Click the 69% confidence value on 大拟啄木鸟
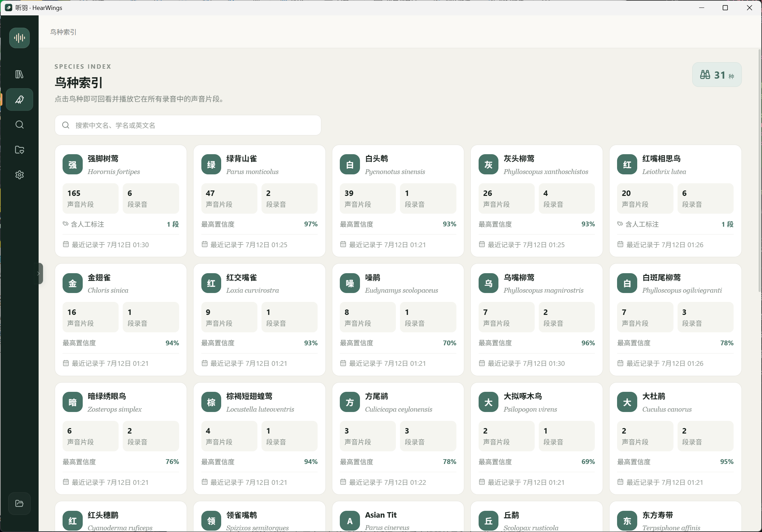Screen dimensions: 762x532 pyautogui.click(x=588, y=462)
